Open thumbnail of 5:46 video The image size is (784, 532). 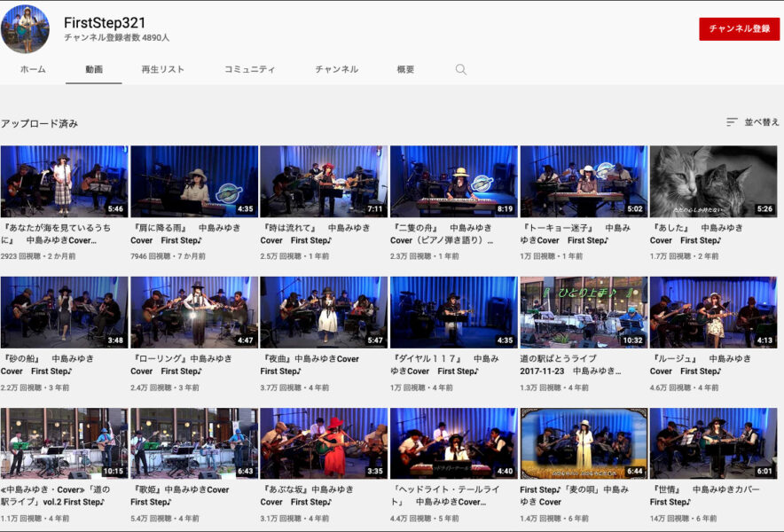(64, 181)
